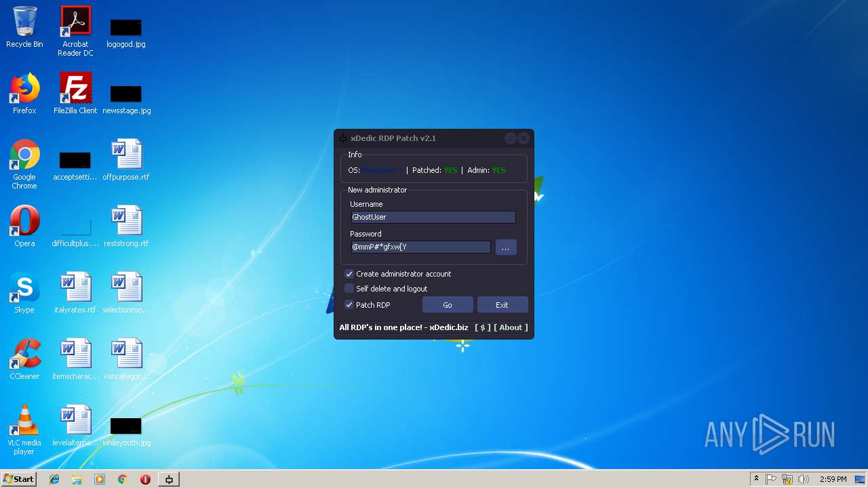Open the Skype desktop shortcut

(x=24, y=293)
